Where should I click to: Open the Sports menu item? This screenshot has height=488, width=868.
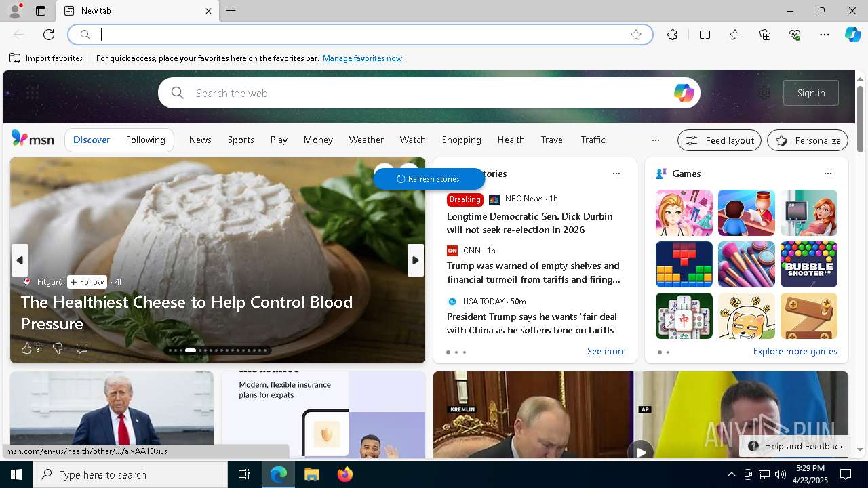[241, 140]
